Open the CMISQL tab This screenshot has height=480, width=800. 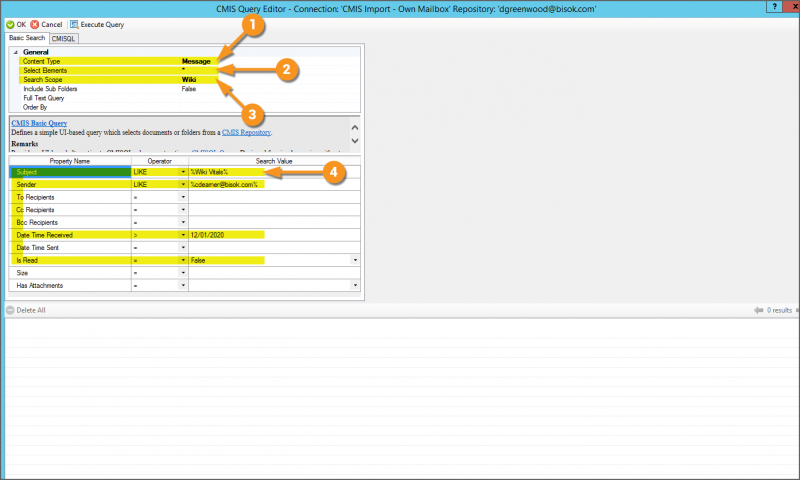pos(63,39)
